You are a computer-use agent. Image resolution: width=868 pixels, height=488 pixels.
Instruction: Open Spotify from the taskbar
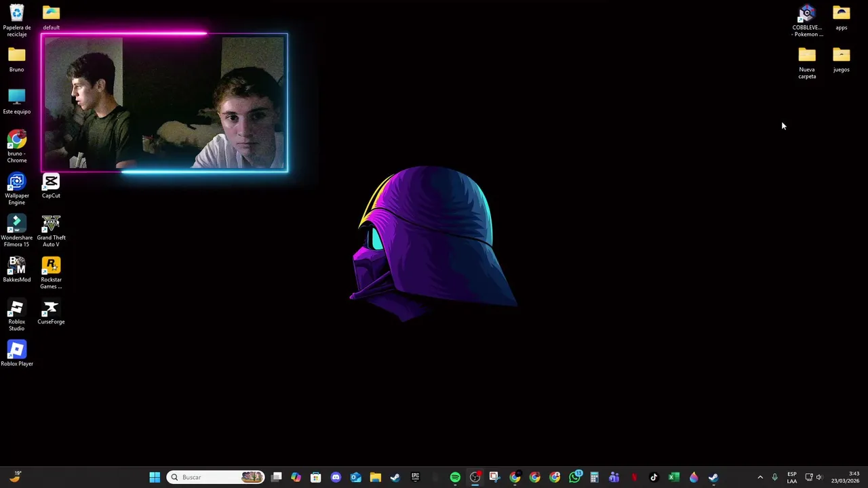point(455,477)
